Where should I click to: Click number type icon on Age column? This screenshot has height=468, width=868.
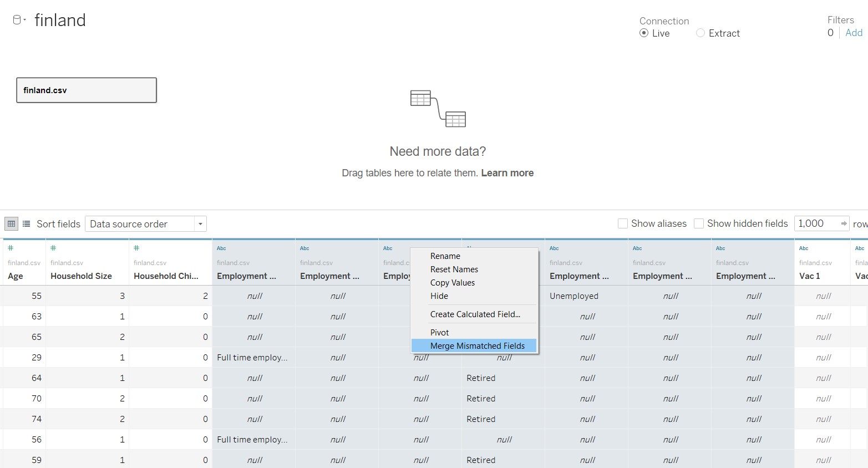pos(11,248)
